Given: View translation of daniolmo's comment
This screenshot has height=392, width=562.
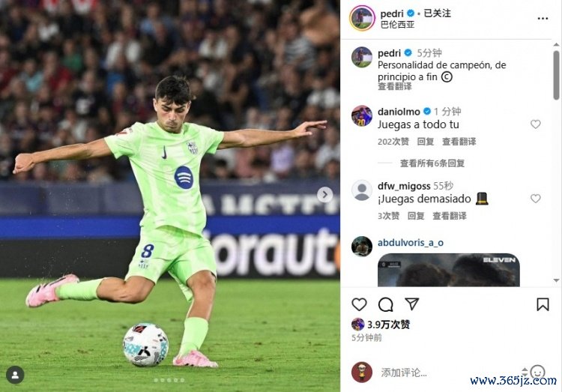Looking at the screenshot, I should 459,142.
